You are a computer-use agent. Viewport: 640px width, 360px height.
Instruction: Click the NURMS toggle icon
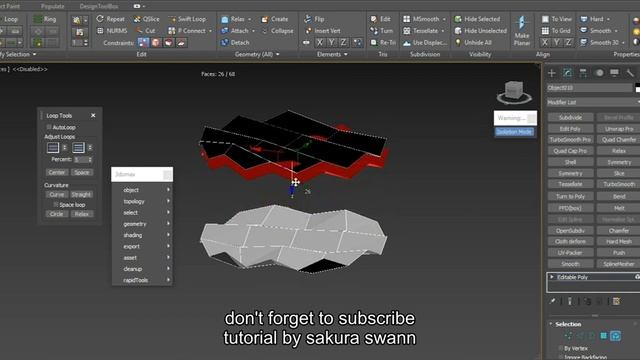pos(100,31)
